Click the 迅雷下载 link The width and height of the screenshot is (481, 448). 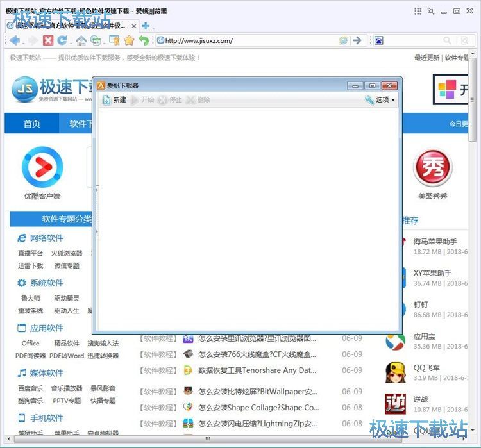(30, 265)
